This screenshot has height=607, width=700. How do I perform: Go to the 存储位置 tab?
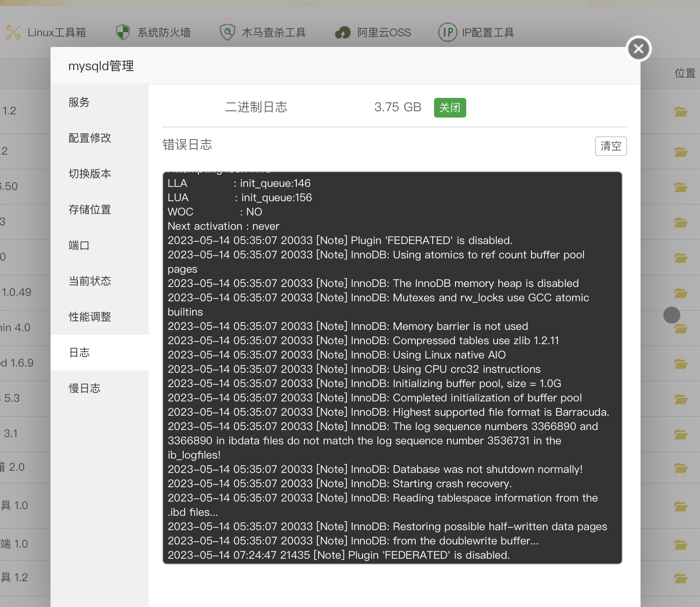(x=90, y=210)
